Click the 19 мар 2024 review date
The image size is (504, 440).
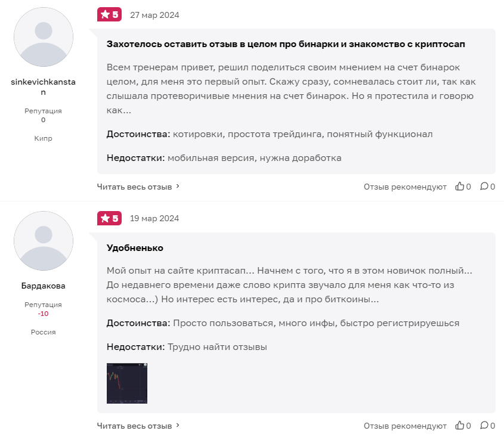click(154, 218)
